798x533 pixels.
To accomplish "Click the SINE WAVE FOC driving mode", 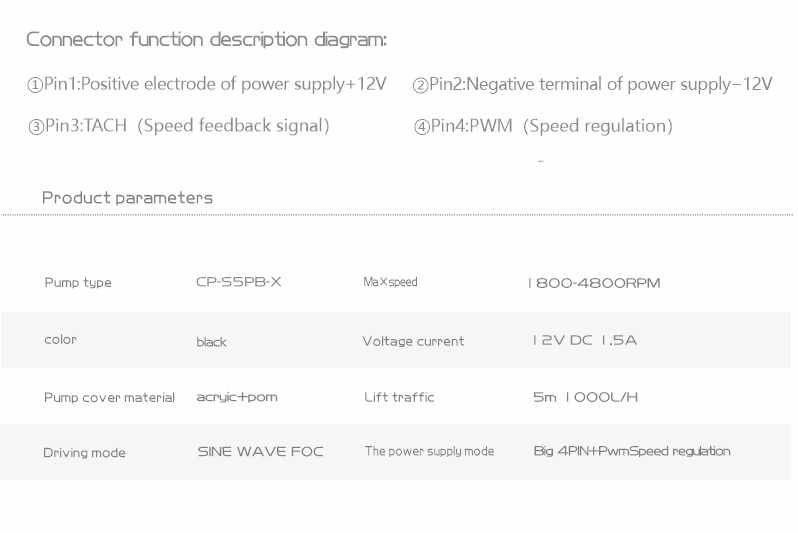I will pyautogui.click(x=261, y=452).
